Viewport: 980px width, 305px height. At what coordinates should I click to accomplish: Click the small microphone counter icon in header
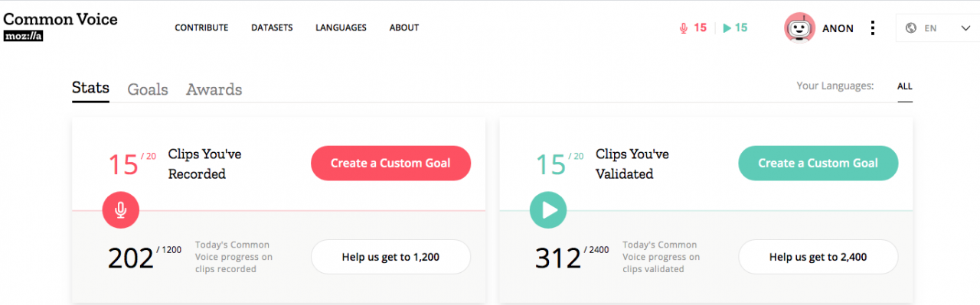pos(684,28)
